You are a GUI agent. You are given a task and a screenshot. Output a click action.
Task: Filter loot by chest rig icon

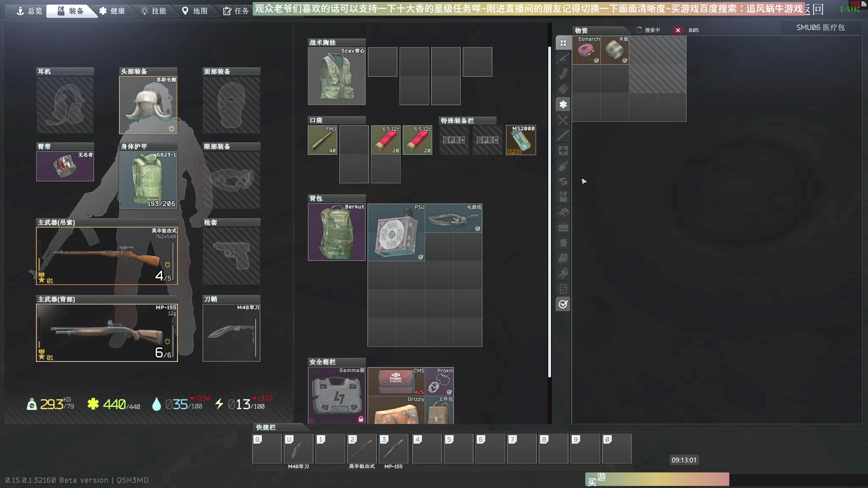tap(563, 197)
